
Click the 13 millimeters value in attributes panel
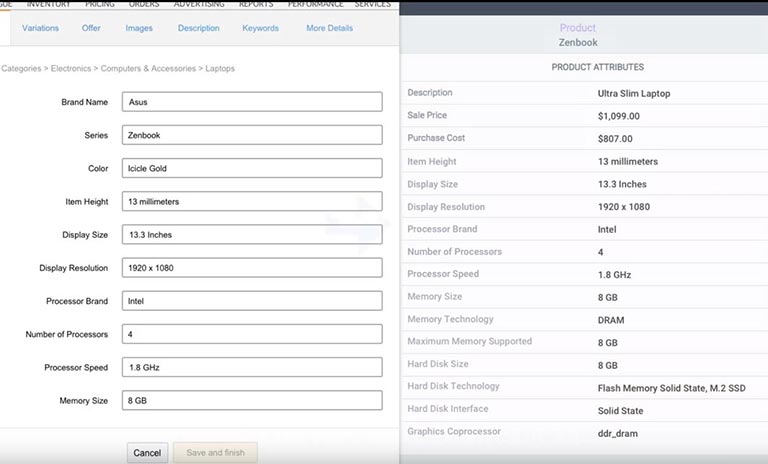(x=628, y=161)
